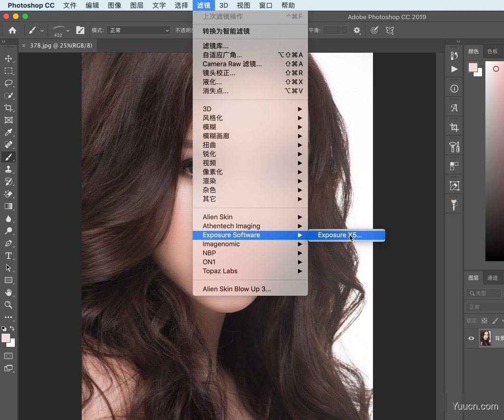This screenshot has height=420, width=504.
Task: Toggle Quick Mask mode
Action: (9, 356)
